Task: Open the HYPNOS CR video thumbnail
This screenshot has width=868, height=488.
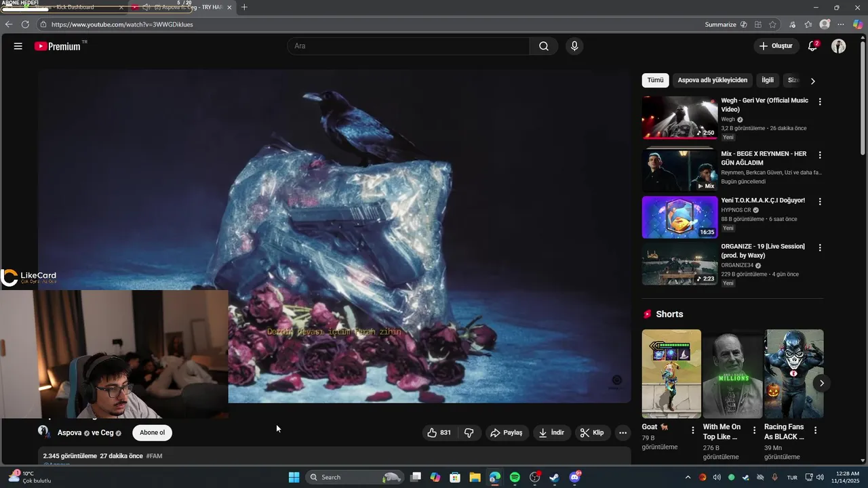Action: pyautogui.click(x=679, y=217)
